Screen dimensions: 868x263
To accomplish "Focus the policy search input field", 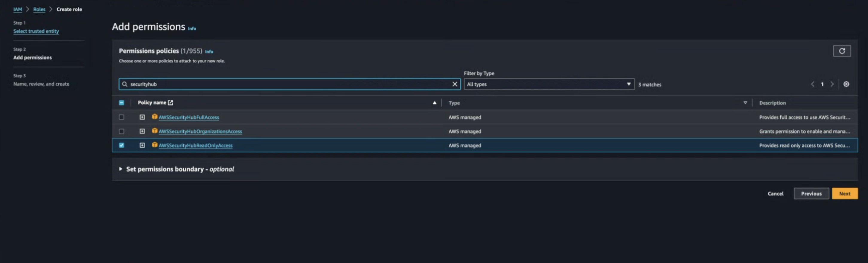I will click(x=289, y=84).
